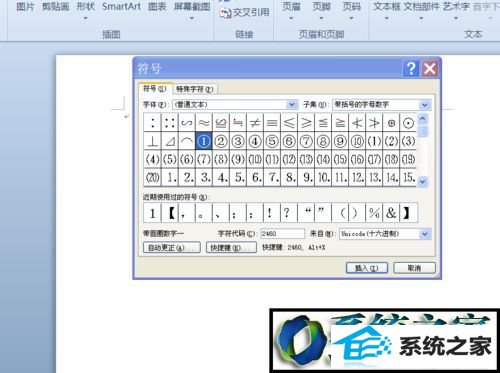Pick recently used & symbol

tap(391, 213)
